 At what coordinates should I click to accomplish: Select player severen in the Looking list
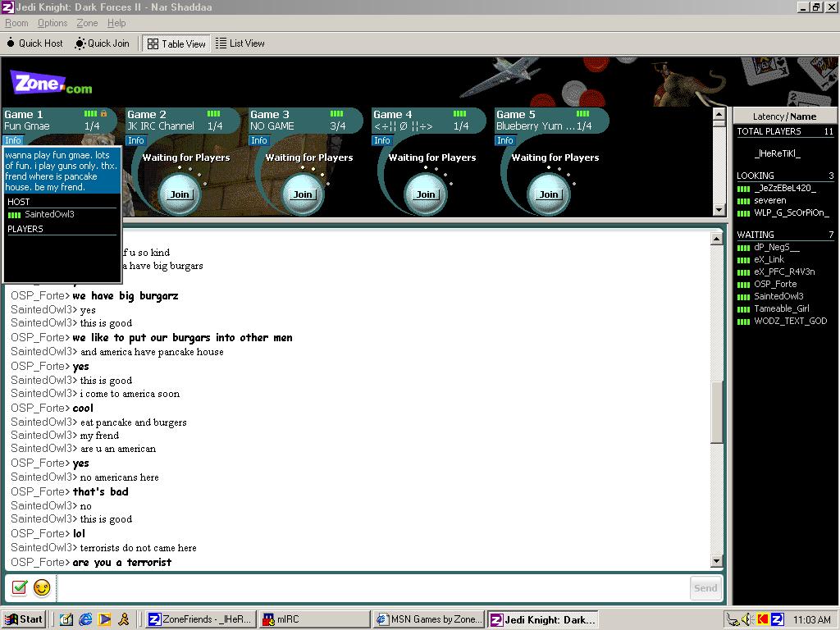pos(769,200)
